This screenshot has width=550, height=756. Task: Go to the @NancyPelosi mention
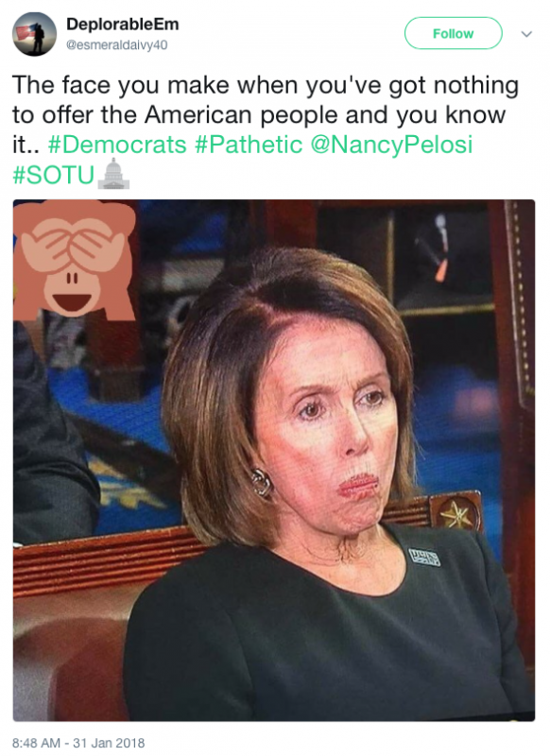(391, 145)
